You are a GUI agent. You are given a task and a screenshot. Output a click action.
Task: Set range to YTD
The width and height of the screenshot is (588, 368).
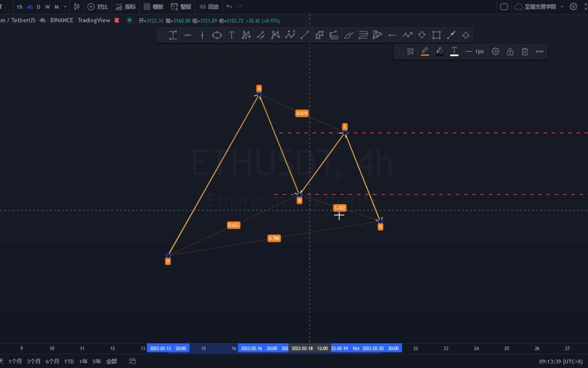pyautogui.click(x=69, y=361)
